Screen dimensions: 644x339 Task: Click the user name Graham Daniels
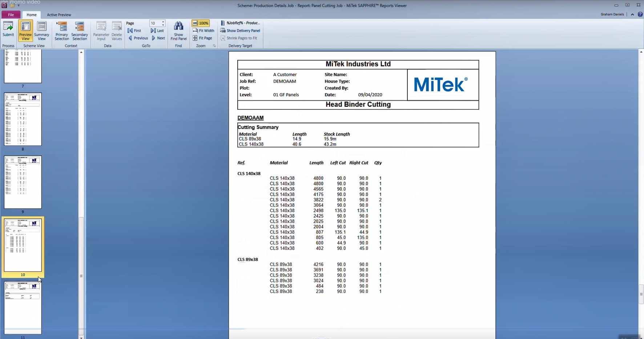612,15
